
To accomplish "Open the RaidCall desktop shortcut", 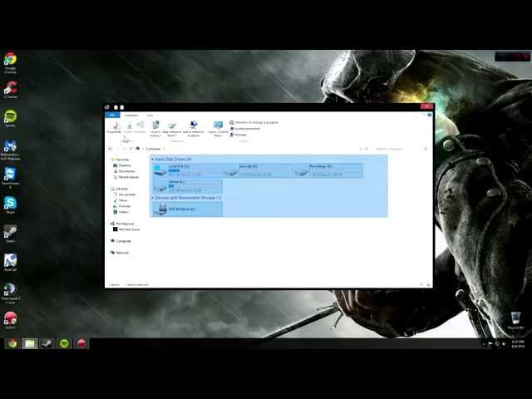I will (x=10, y=263).
